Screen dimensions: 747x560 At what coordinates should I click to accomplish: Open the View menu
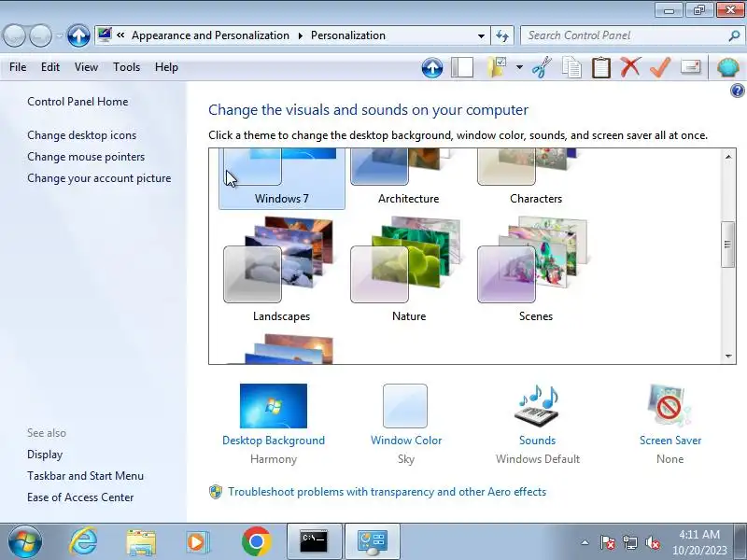click(86, 67)
